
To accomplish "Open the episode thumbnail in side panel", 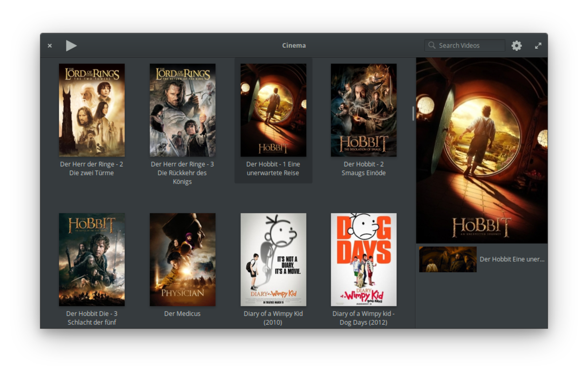I will (448, 259).
